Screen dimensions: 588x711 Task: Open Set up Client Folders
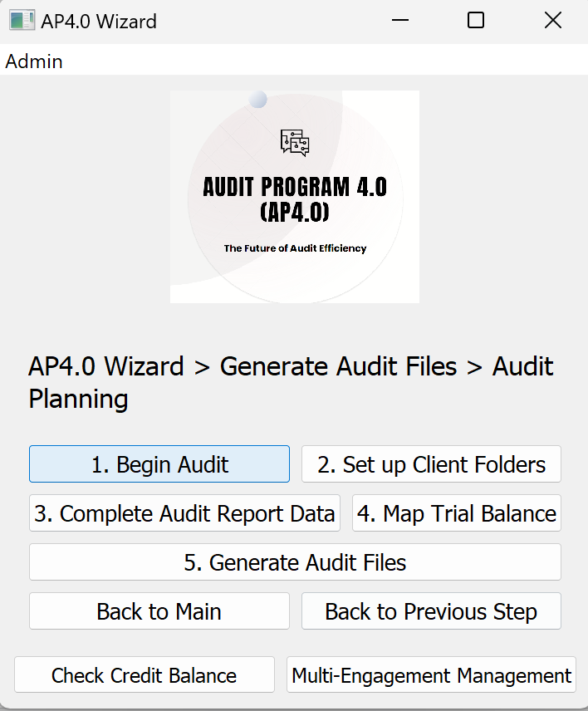431,463
